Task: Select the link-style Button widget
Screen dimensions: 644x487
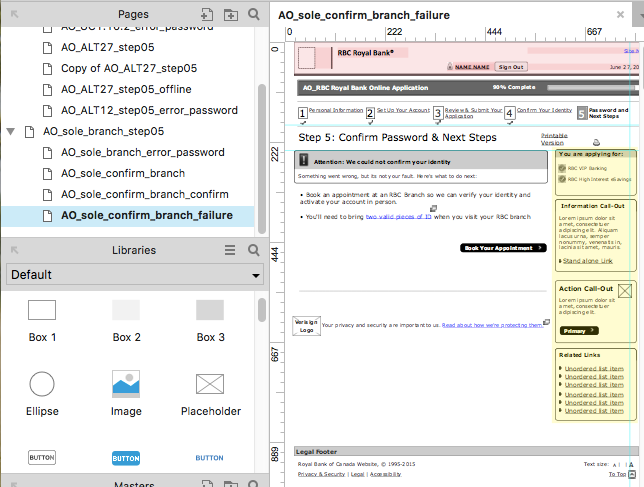Action: (x=209, y=458)
